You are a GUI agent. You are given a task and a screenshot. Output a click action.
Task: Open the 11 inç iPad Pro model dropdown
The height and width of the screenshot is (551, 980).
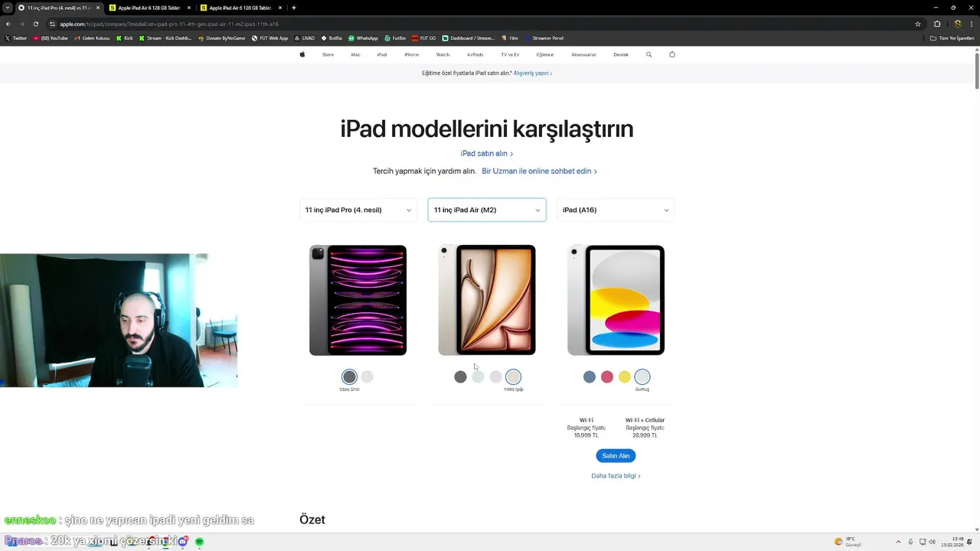tap(358, 210)
